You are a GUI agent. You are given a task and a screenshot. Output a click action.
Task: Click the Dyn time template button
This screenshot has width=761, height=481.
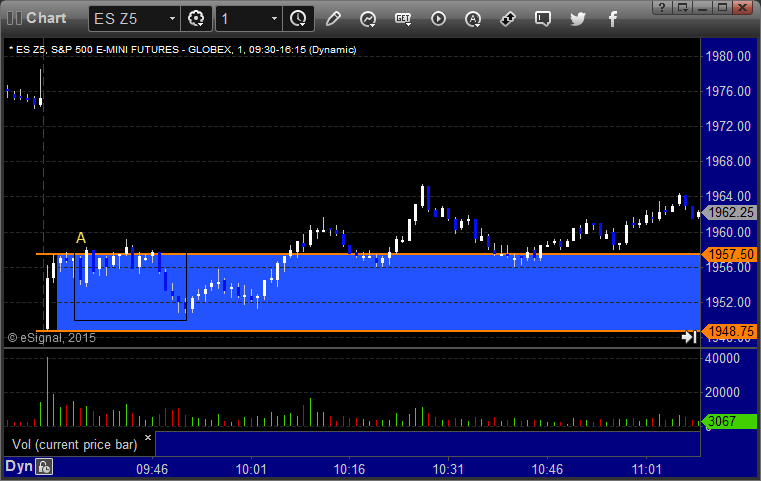(19, 466)
